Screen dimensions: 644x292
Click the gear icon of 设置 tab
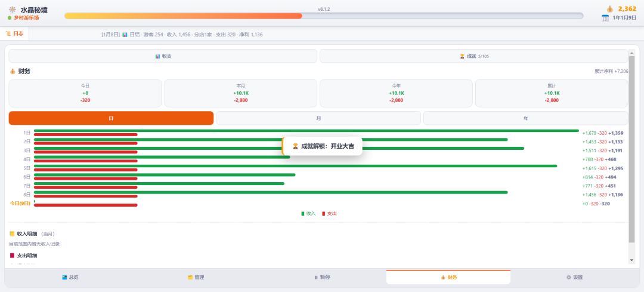[569, 278]
